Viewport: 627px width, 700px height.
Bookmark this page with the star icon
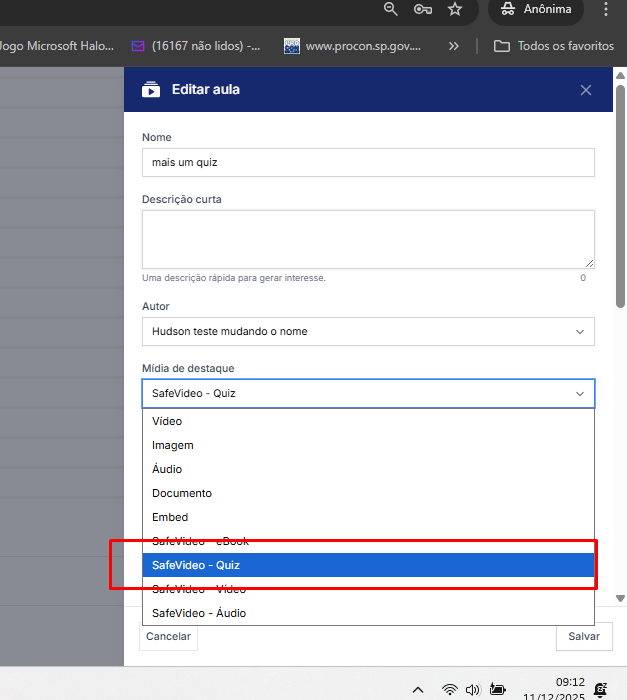(x=455, y=9)
